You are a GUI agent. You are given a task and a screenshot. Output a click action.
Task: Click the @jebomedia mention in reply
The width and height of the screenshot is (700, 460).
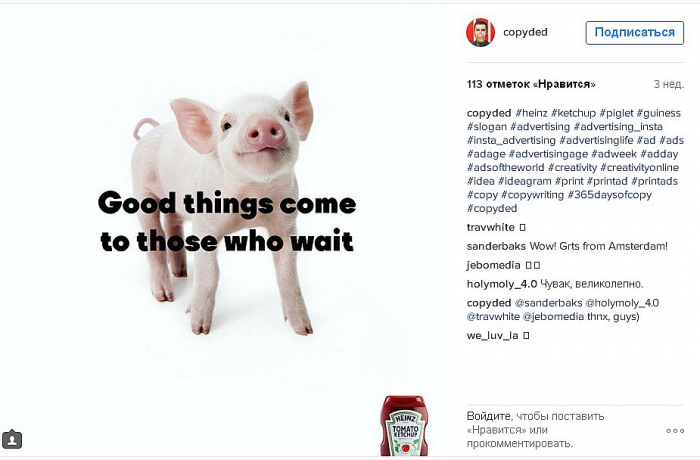tap(553, 317)
